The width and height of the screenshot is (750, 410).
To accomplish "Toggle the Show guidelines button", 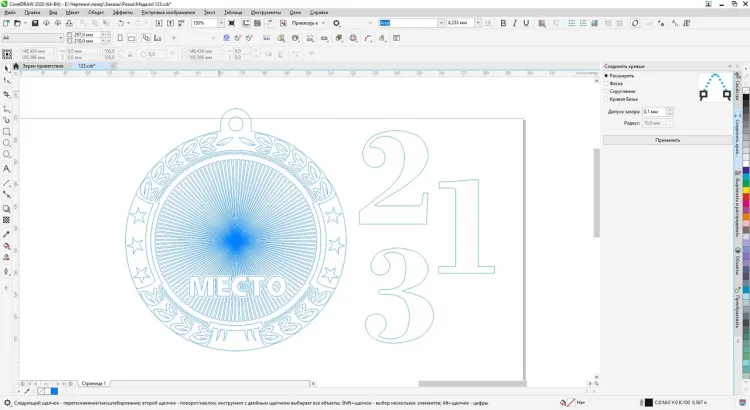I will point(269,23).
